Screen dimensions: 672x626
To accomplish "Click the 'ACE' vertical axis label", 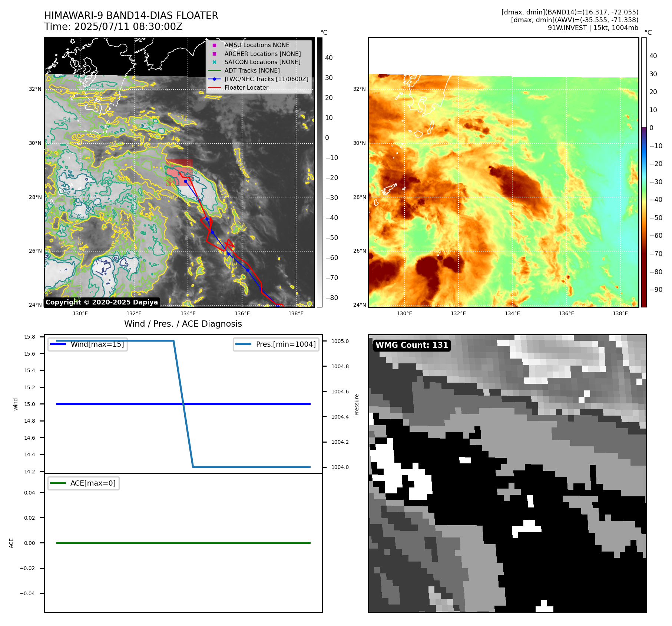I will click(11, 543).
